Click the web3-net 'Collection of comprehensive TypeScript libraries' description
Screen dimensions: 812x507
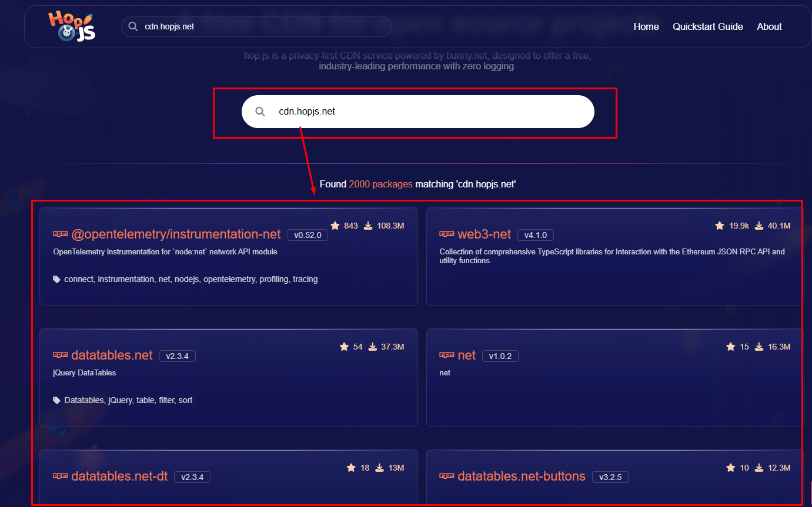(612, 256)
